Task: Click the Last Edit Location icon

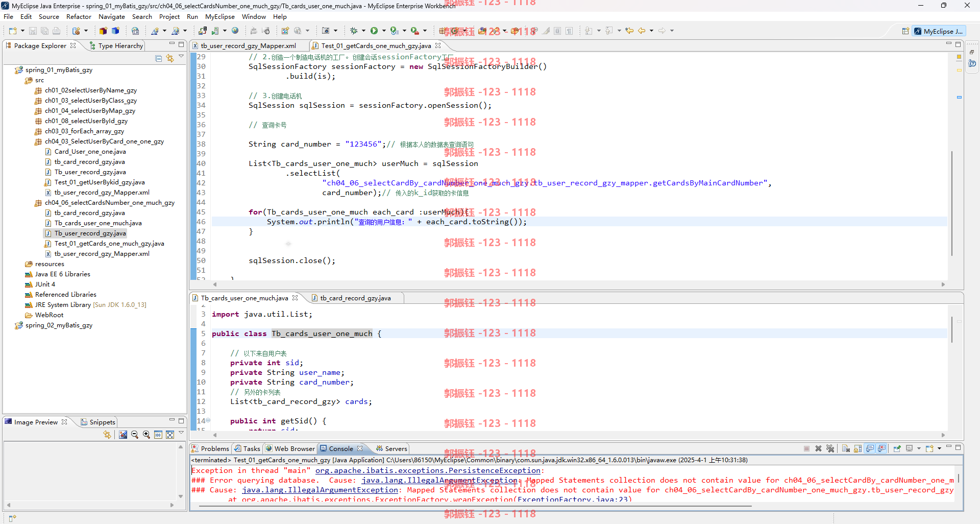Action: click(x=629, y=31)
